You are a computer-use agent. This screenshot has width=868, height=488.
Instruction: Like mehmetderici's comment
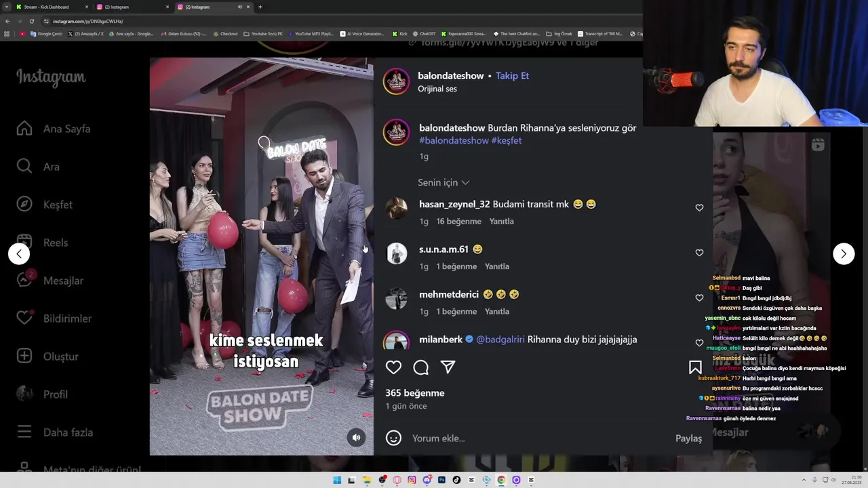point(699,298)
